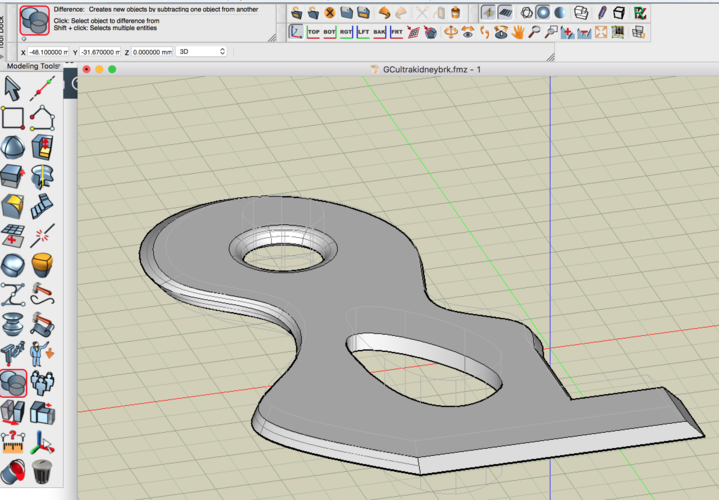Select the Zoom magnifier tool
Screen dimensions: 719x500
tap(534, 32)
